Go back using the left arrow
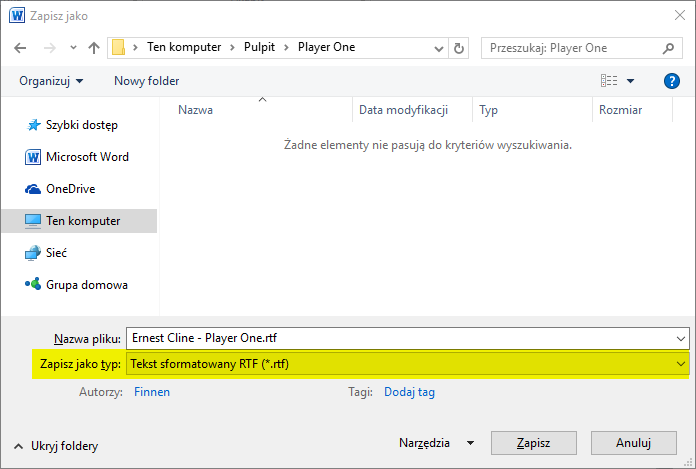The width and height of the screenshot is (696, 469). (x=20, y=48)
